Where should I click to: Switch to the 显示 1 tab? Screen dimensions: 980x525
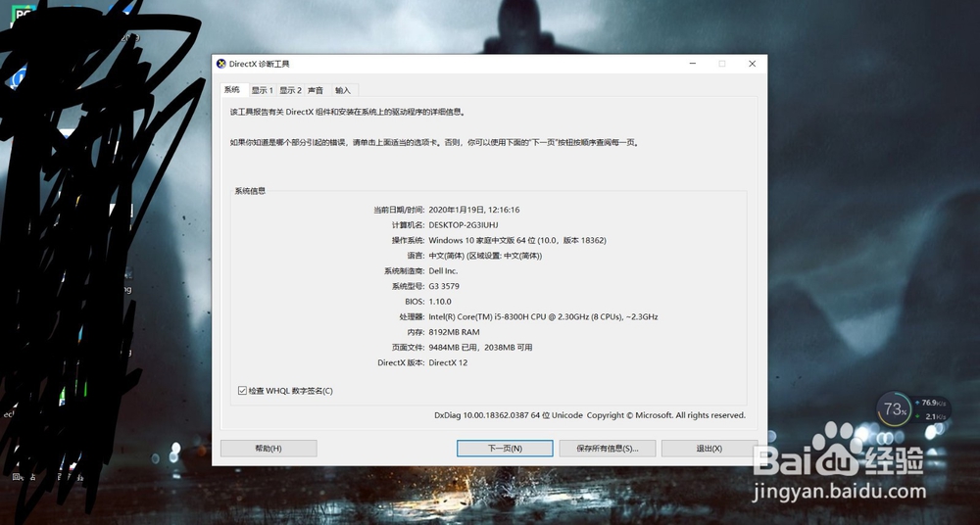(262, 90)
